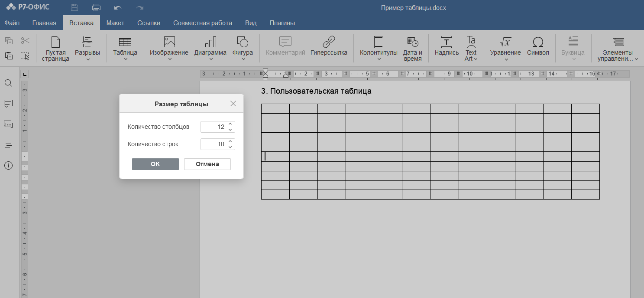Switch to the Главная tab
This screenshot has height=298, width=644.
44,23
